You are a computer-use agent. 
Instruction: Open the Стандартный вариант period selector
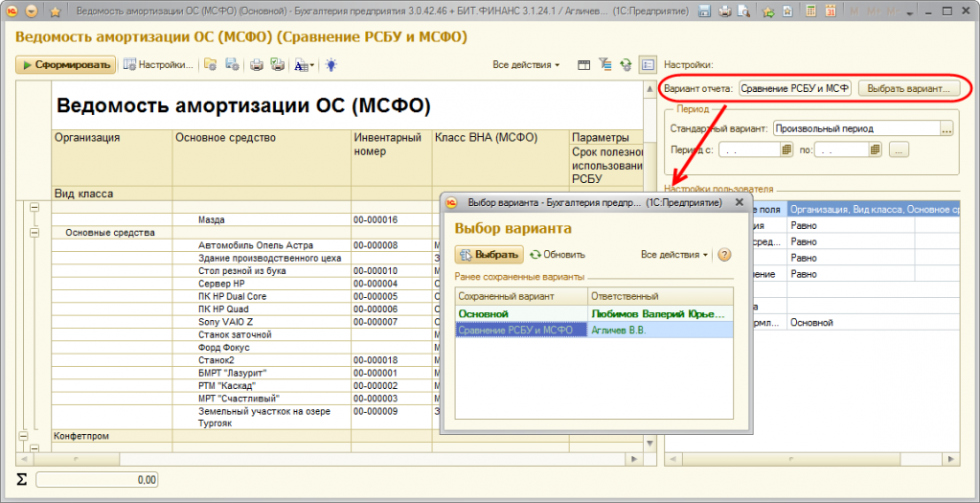pos(946,127)
